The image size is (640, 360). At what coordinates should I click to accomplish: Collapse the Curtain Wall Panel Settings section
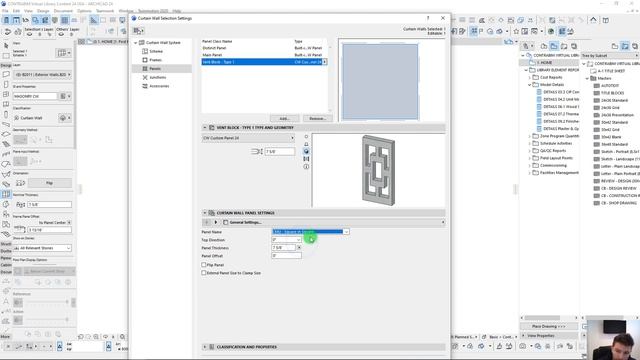point(205,213)
